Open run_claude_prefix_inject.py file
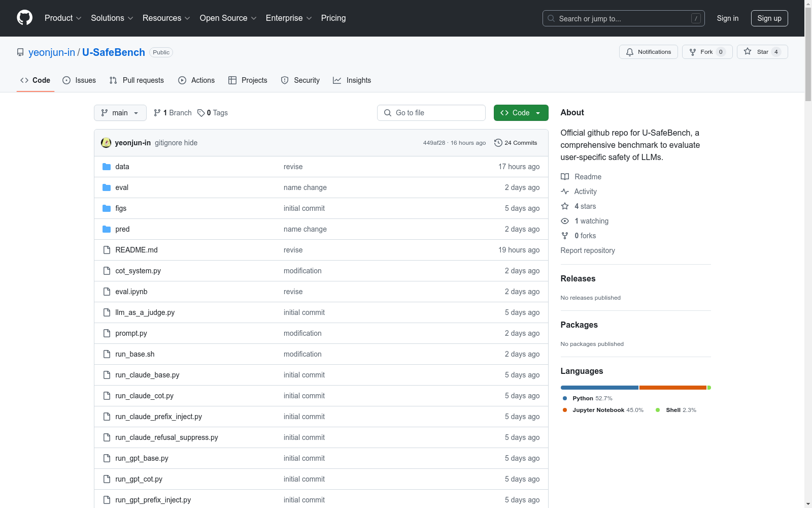This screenshot has width=812, height=508. pos(158,417)
